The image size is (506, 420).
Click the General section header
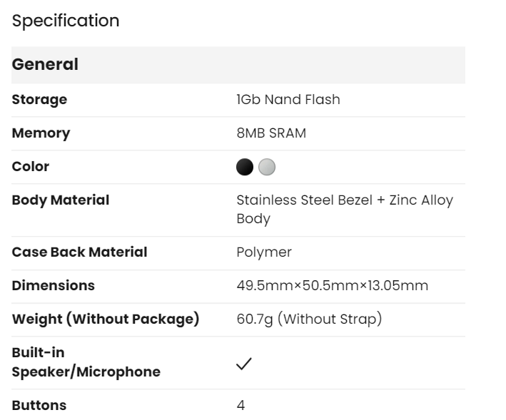[45, 65]
